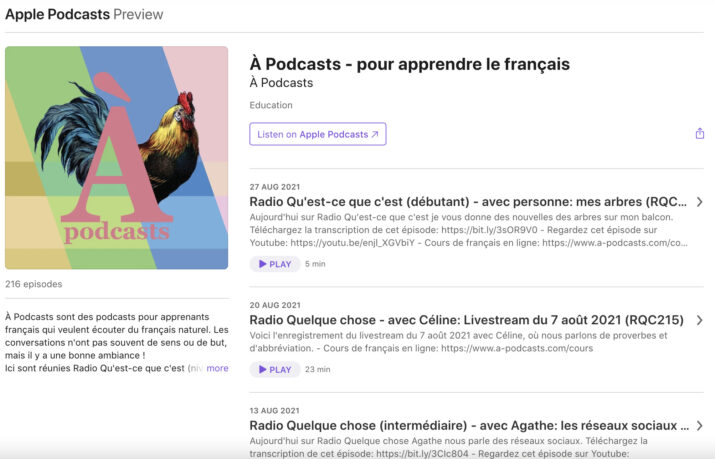Open episode title 'Radio Qu'est-ce que c'est (débutant)'

click(x=468, y=202)
